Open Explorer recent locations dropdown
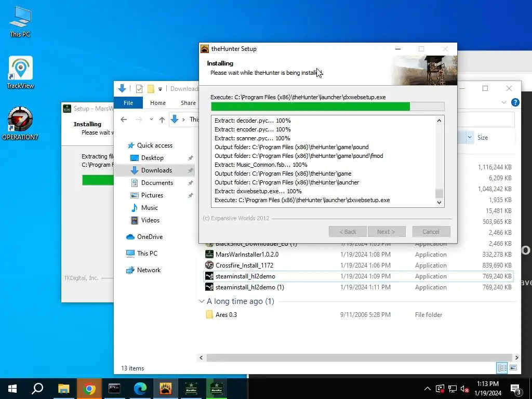The height and width of the screenshot is (399, 532). pyautogui.click(x=151, y=119)
